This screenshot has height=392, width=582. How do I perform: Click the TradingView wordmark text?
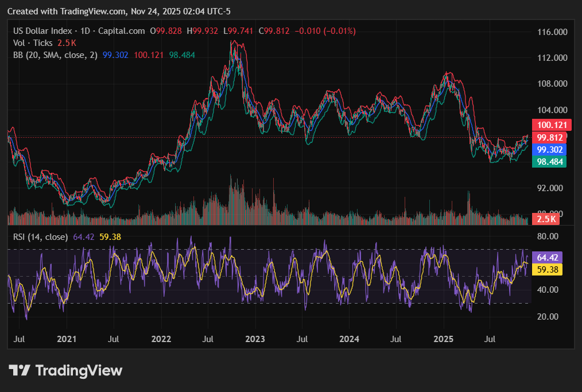pyautogui.click(x=79, y=371)
